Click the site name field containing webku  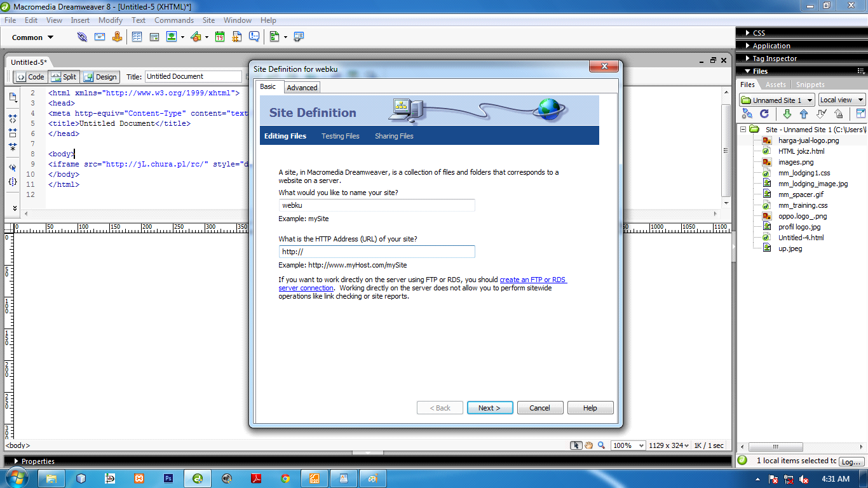click(377, 205)
